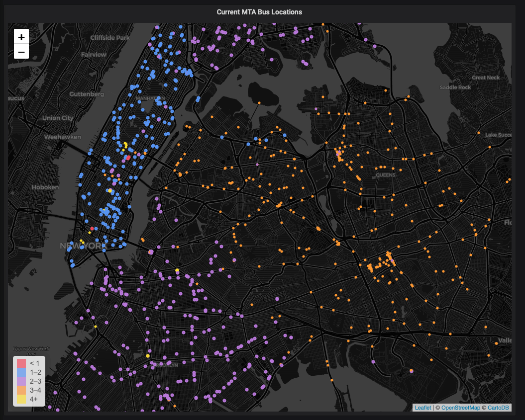This screenshot has height=420, width=525.
Task: Click the blue '1–2' legend swatch
Action: [x=21, y=372]
